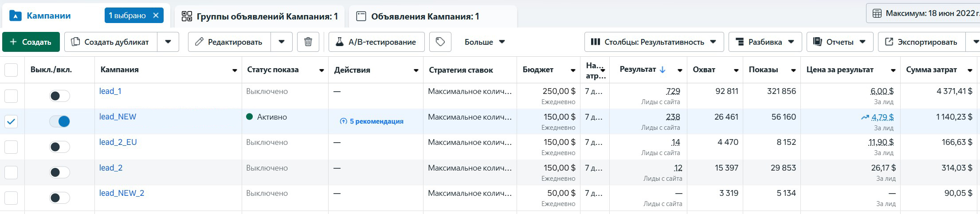Tick the select-all header checkbox
980x214 pixels.
point(11,70)
